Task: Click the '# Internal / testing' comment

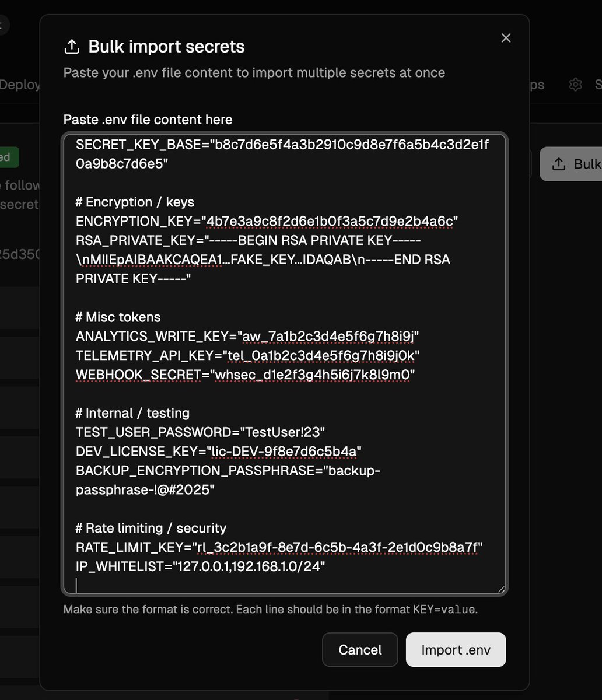Action: [132, 412]
